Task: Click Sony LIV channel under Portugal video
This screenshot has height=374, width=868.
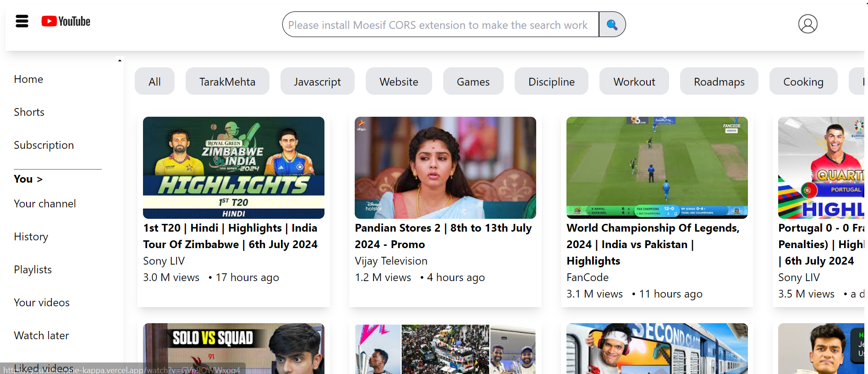Action: pyautogui.click(x=799, y=277)
